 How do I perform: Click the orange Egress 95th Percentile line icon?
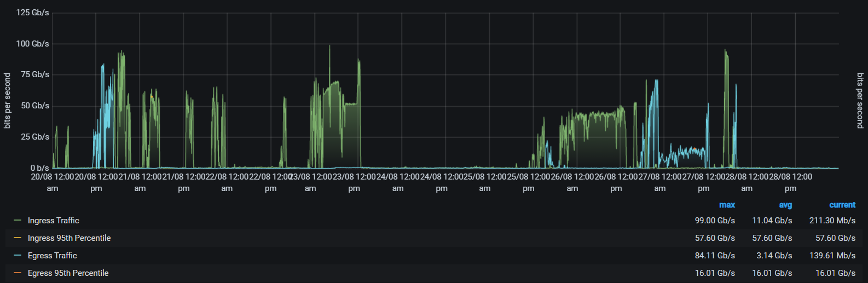pos(18,273)
